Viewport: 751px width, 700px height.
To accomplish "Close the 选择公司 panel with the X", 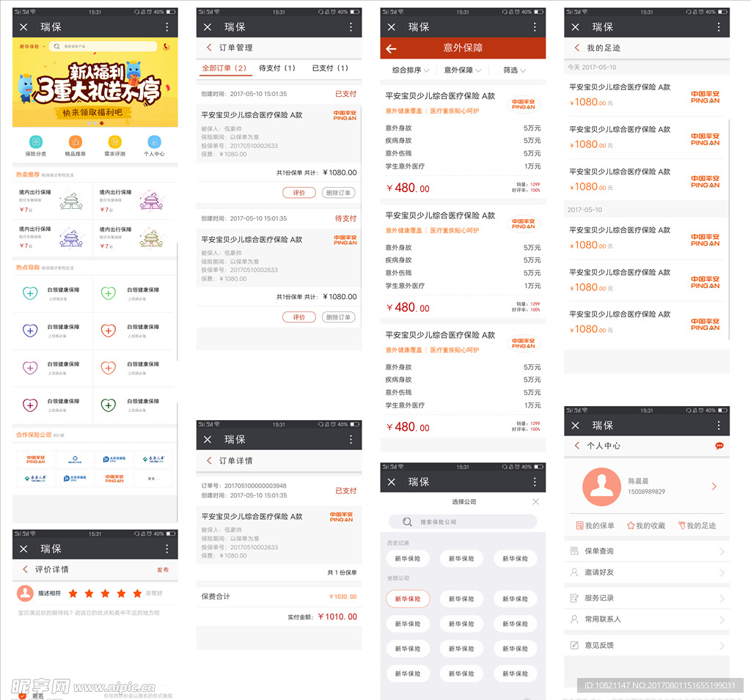I will point(535,502).
